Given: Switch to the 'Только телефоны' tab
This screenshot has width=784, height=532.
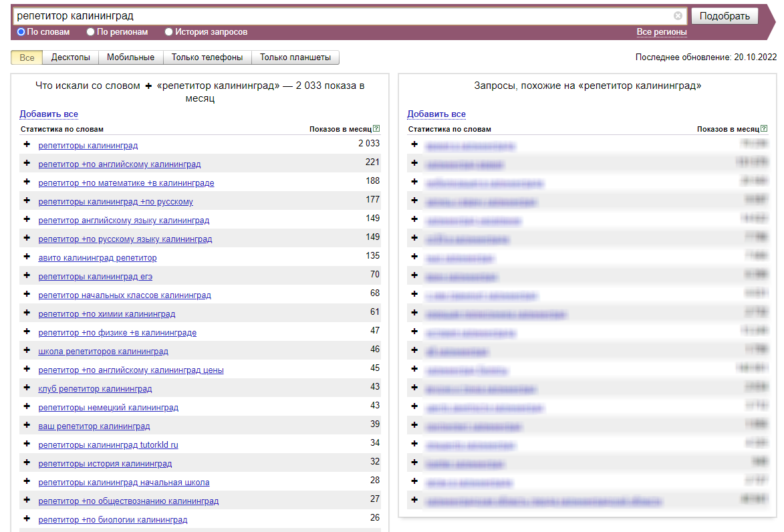Looking at the screenshot, I should pyautogui.click(x=207, y=57).
